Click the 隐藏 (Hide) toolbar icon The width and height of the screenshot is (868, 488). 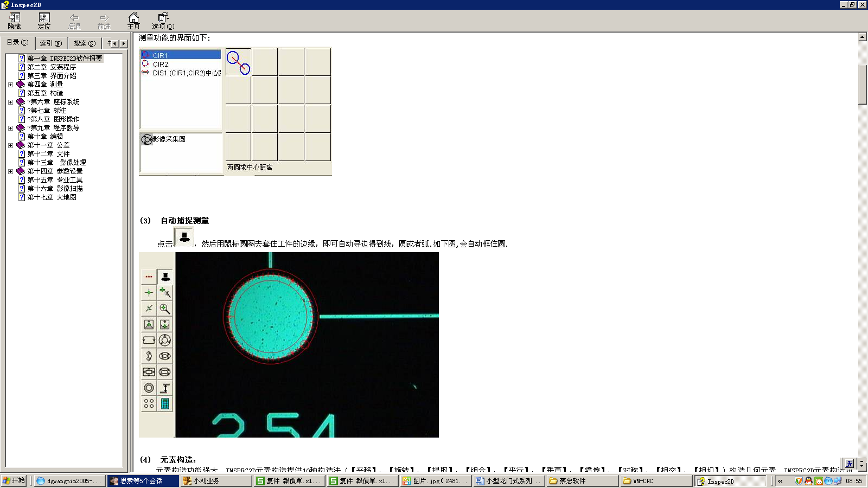point(15,21)
